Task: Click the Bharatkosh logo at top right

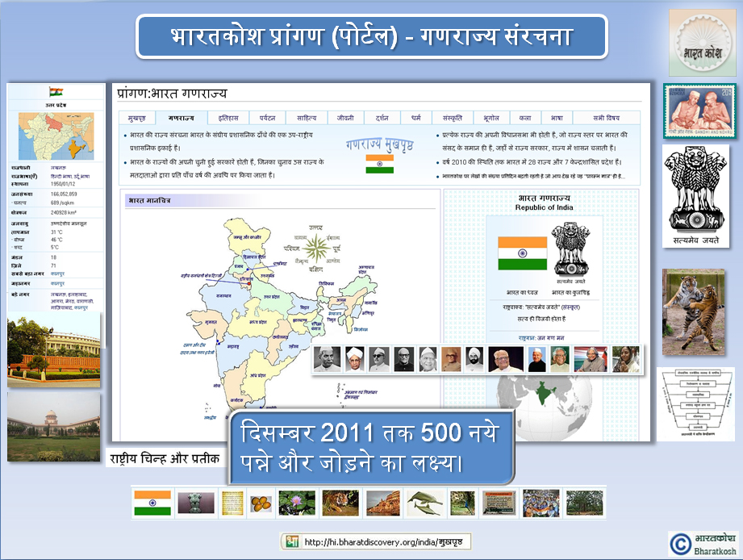Action: tap(701, 43)
